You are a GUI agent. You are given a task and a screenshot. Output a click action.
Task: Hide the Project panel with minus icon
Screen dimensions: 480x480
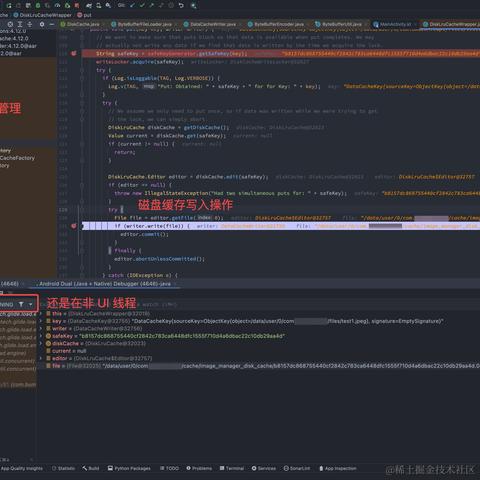coord(52,24)
